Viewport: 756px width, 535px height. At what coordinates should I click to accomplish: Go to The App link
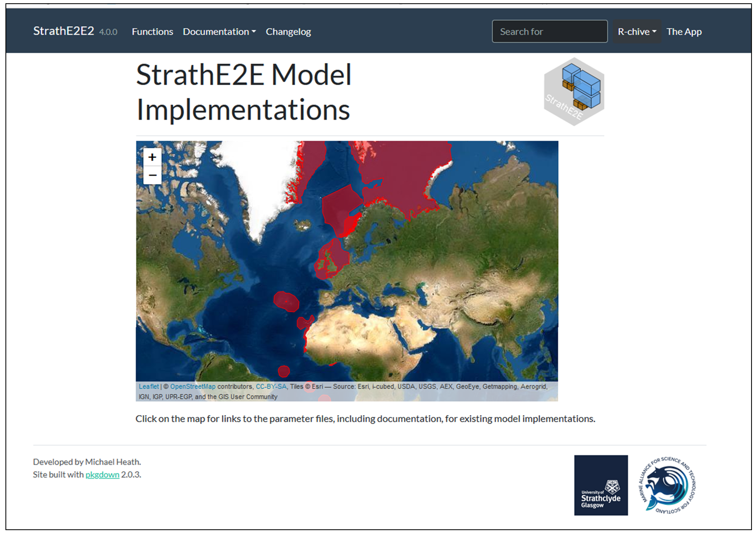coord(684,32)
